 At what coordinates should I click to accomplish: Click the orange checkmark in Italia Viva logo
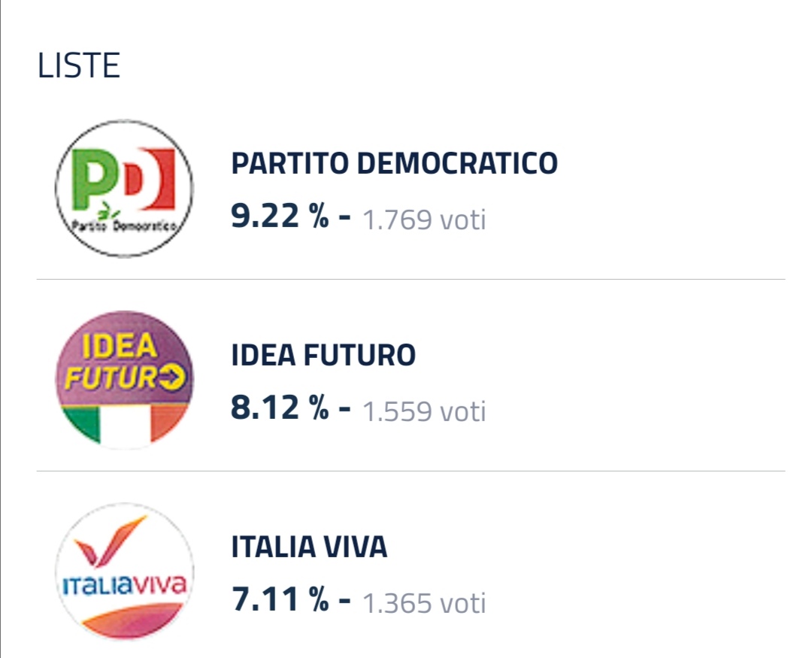coord(110,541)
